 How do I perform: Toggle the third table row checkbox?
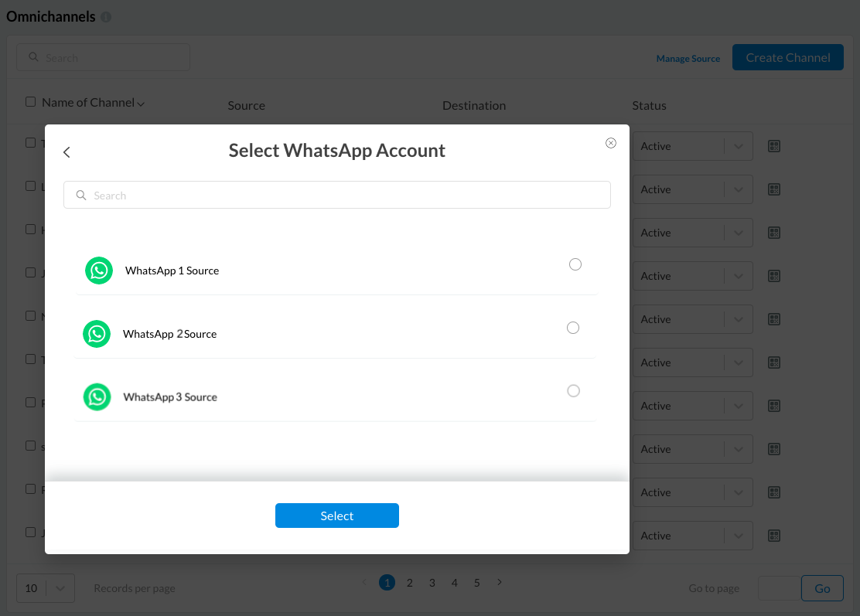point(31,229)
